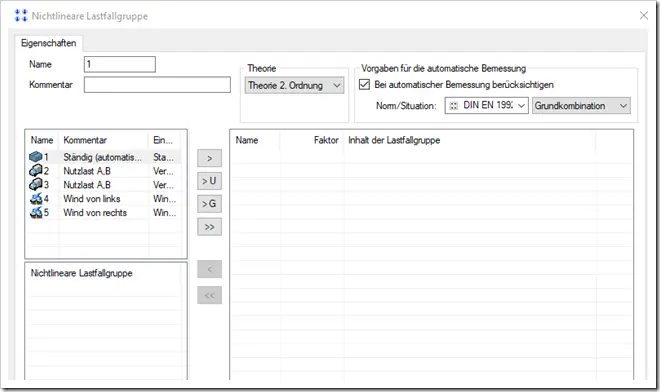Open the Theorie 2. Ordnung dropdown
Image resolution: width=660 pixels, height=392 pixels.
click(x=294, y=85)
